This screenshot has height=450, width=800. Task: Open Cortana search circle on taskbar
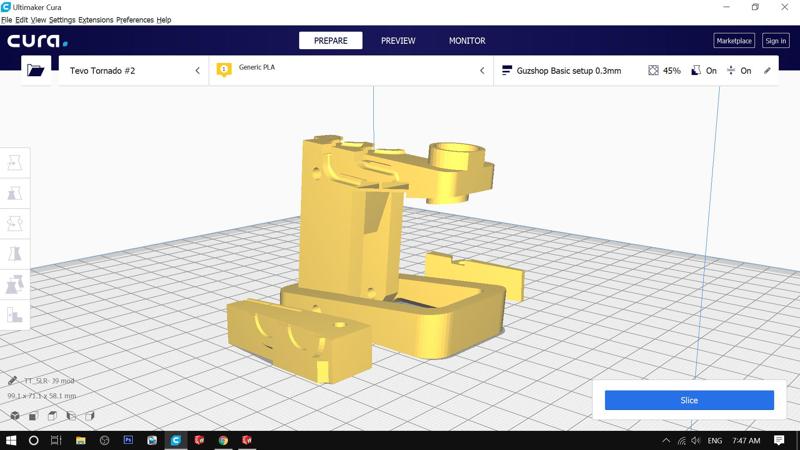click(34, 440)
